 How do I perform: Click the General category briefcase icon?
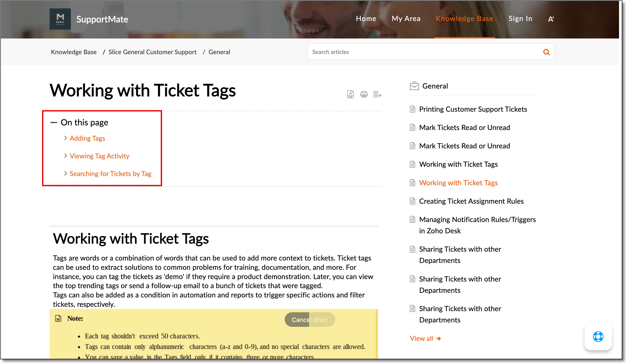414,86
